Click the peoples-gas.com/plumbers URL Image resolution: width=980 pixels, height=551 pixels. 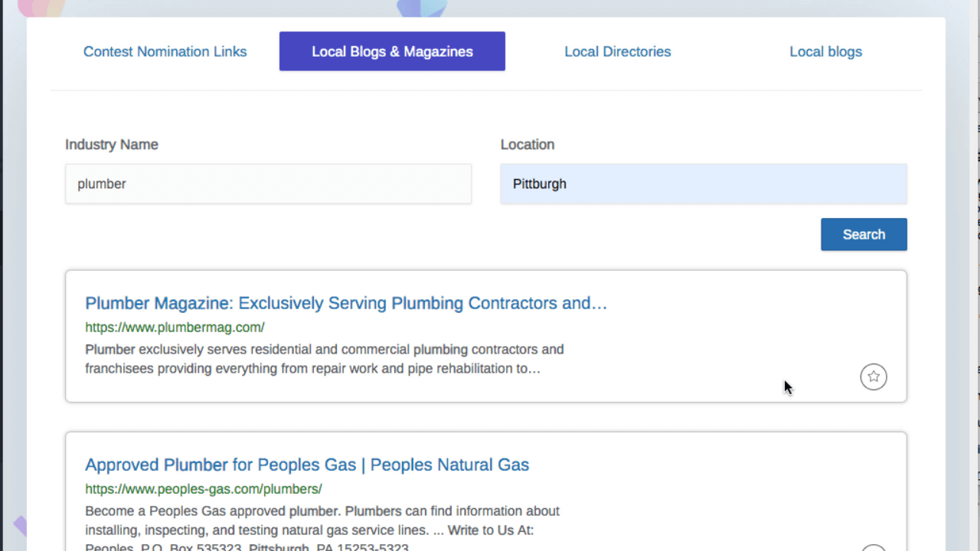coord(203,489)
